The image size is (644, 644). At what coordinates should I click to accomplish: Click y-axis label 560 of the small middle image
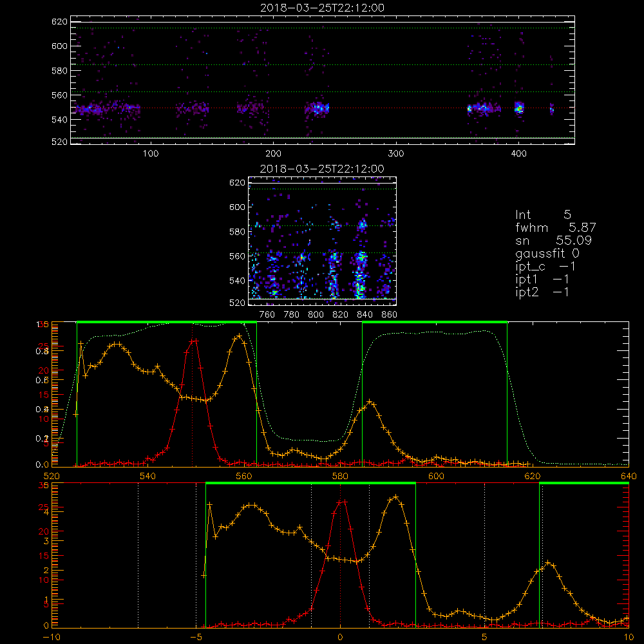[238, 256]
